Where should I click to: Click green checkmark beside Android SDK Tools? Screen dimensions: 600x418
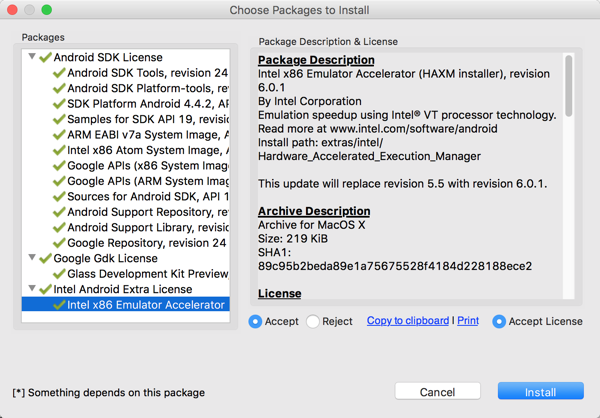(59, 73)
